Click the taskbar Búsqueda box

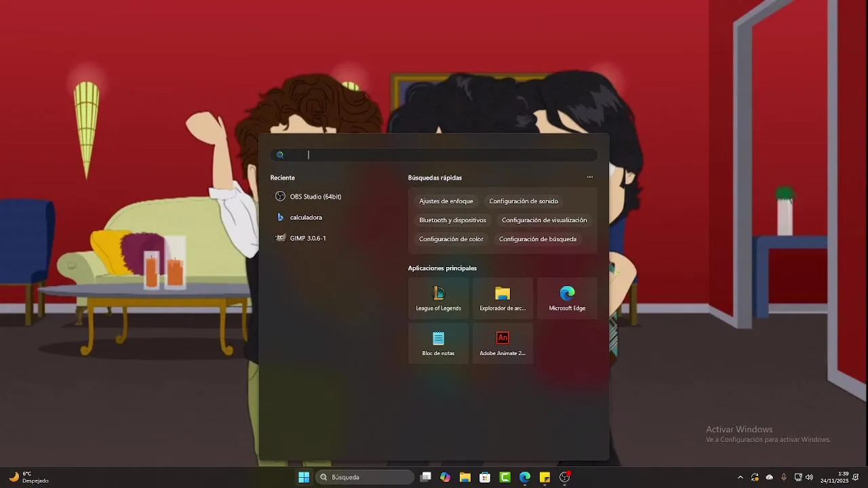[365, 477]
